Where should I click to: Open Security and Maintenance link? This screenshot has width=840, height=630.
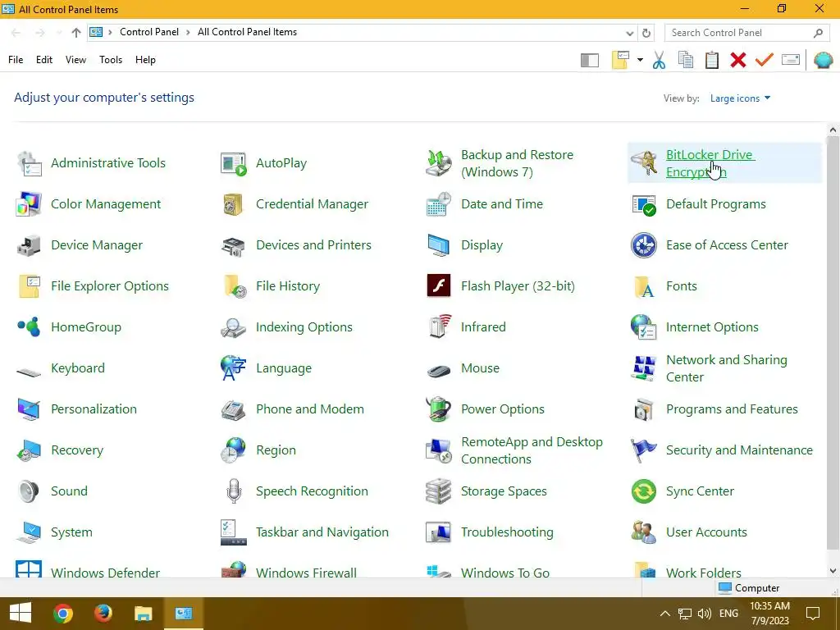(x=739, y=450)
